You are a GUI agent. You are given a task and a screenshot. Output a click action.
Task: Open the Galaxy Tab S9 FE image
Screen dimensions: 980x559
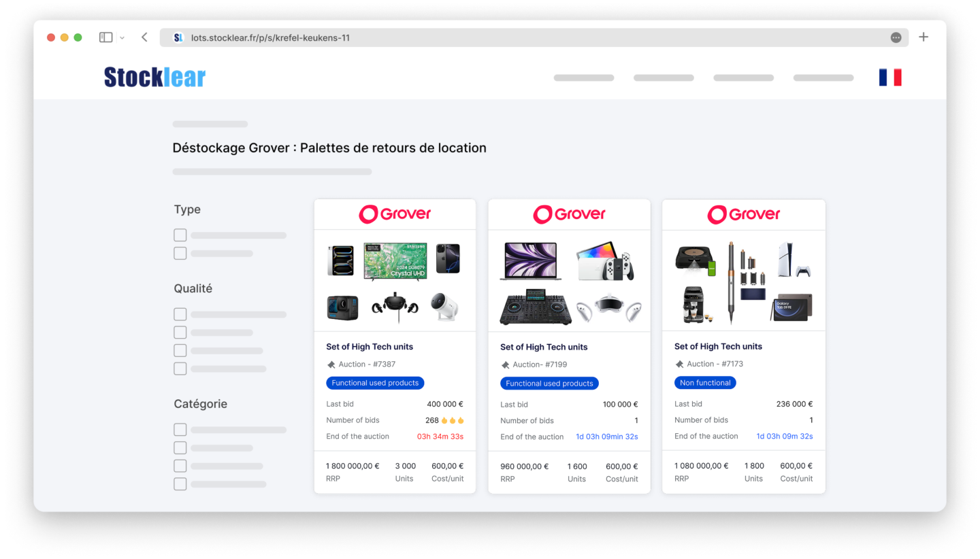click(x=791, y=307)
